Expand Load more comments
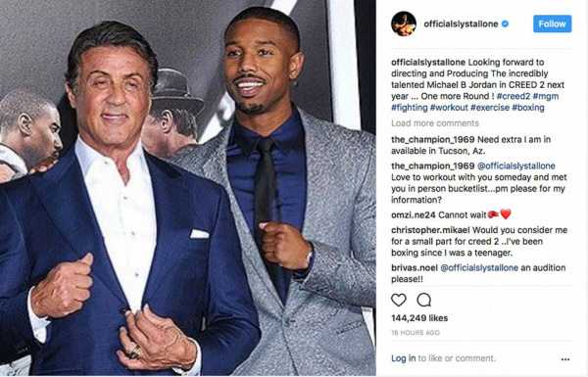Viewport: 588px width, 377px height. pyautogui.click(x=435, y=123)
